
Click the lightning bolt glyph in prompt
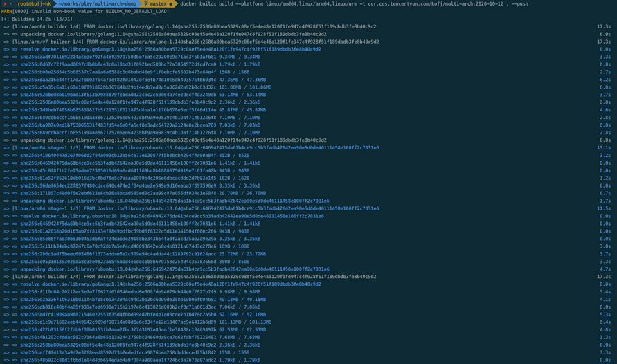(10, 4)
